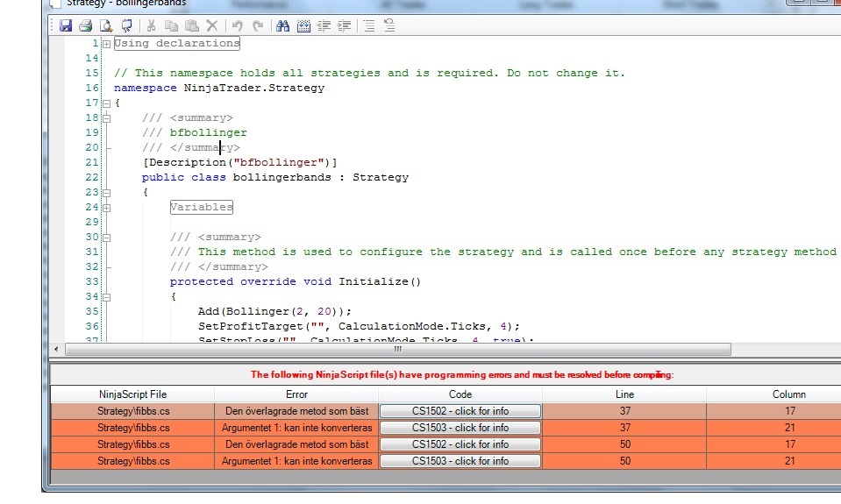Collapse the Initialize method body at line 34
Viewport: 841px width, 504px height.
pyautogui.click(x=106, y=297)
